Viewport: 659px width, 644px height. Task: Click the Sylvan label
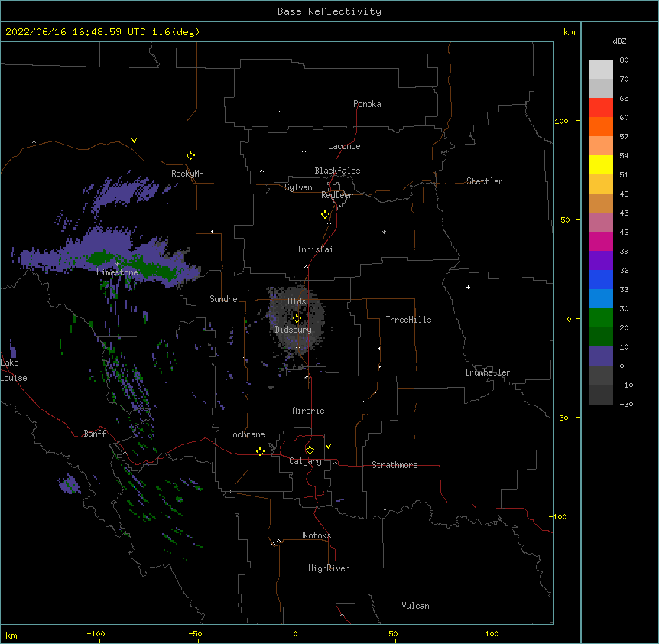[x=298, y=187]
